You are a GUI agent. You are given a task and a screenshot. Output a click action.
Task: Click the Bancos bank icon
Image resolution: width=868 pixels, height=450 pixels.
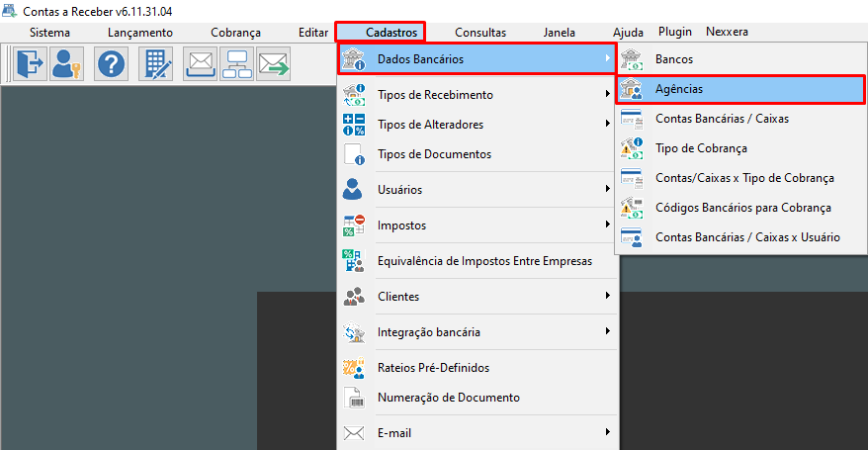tap(632, 59)
